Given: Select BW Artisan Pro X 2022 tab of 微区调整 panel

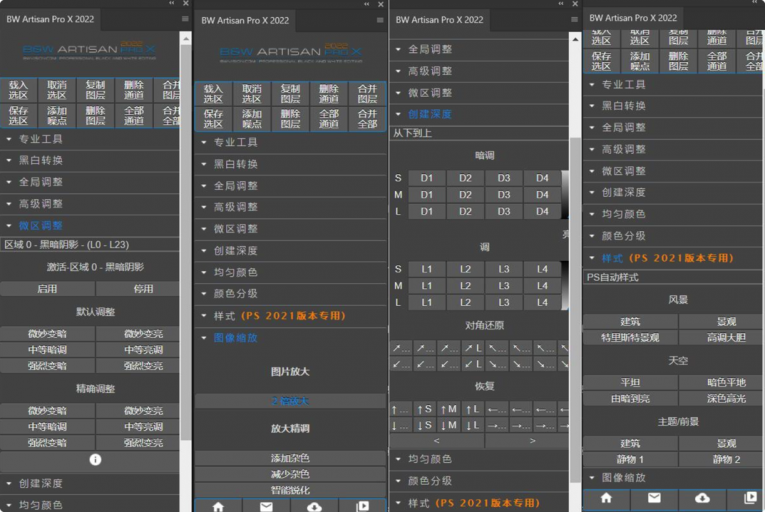Looking at the screenshot, I should coord(50,20).
